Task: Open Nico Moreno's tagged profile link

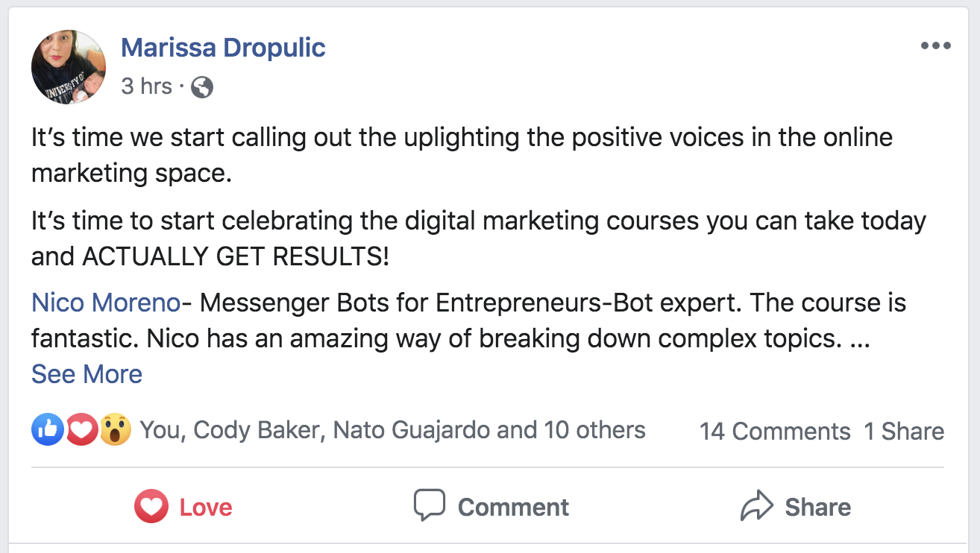Action: (106, 303)
